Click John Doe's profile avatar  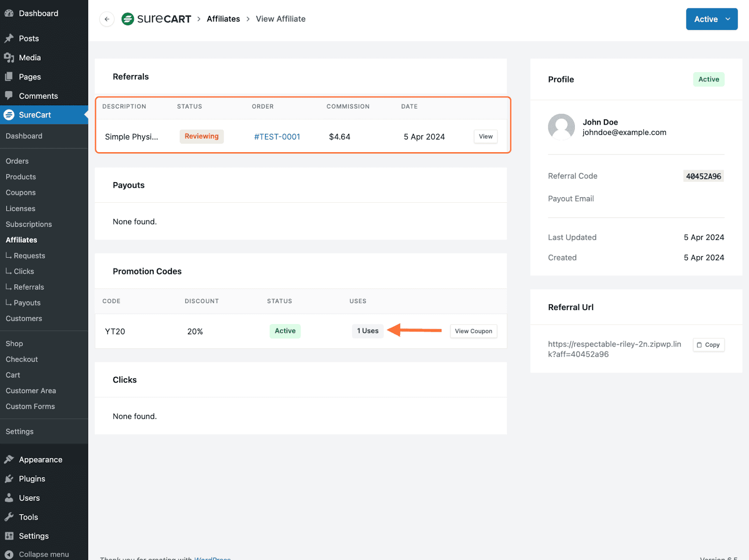pos(561,127)
